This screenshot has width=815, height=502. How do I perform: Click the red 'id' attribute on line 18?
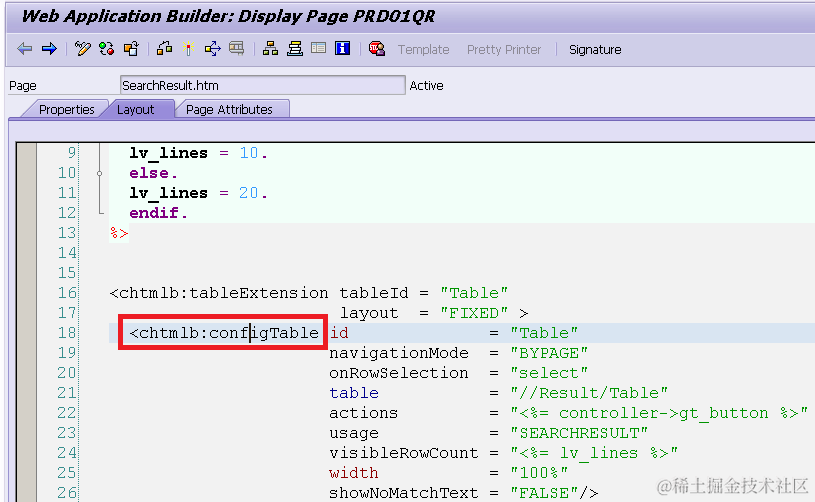click(x=339, y=333)
